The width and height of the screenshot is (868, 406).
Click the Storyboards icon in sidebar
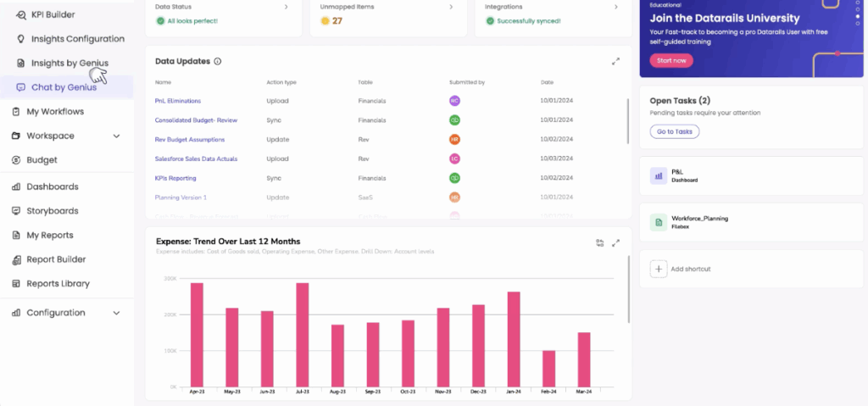coord(17,211)
